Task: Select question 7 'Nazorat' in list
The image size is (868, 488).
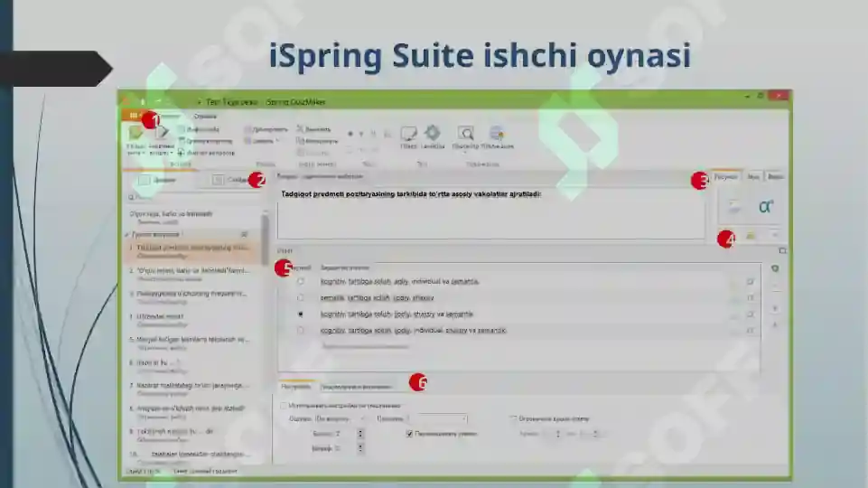Action: point(192,389)
